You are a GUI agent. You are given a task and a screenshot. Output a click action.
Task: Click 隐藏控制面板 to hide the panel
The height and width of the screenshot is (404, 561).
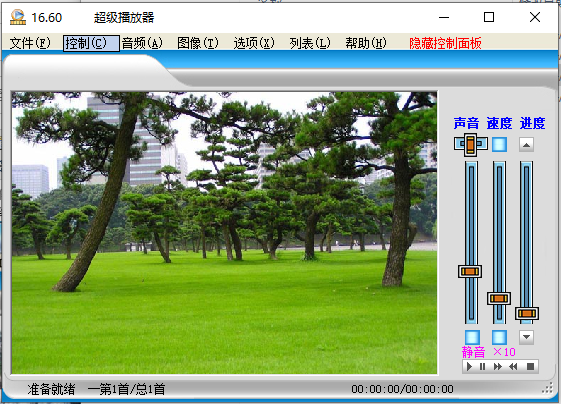point(445,43)
